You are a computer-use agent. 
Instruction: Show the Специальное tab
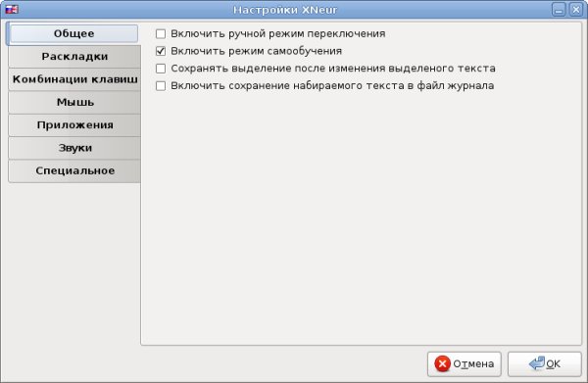[74, 170]
